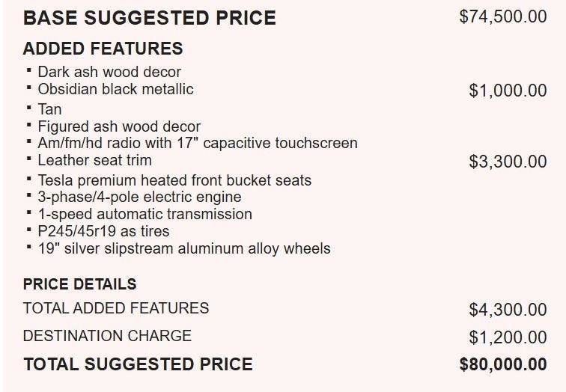Select the 1-speed automatic transmission item
The width and height of the screenshot is (566, 392).
pyautogui.click(x=144, y=214)
